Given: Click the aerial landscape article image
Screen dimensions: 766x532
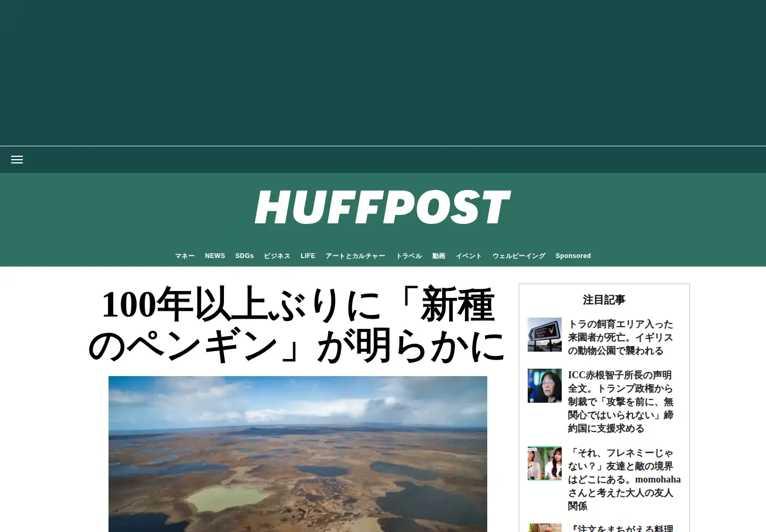Looking at the screenshot, I should click(x=298, y=454).
